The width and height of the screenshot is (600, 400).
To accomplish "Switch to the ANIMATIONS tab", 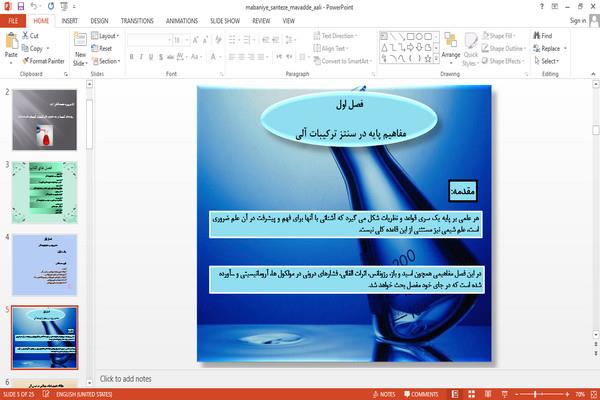I will pos(182,21).
